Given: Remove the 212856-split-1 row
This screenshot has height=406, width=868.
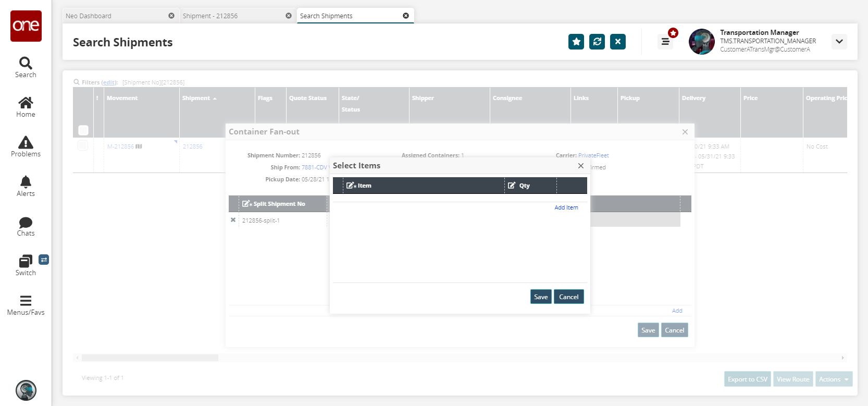Looking at the screenshot, I should point(233,220).
